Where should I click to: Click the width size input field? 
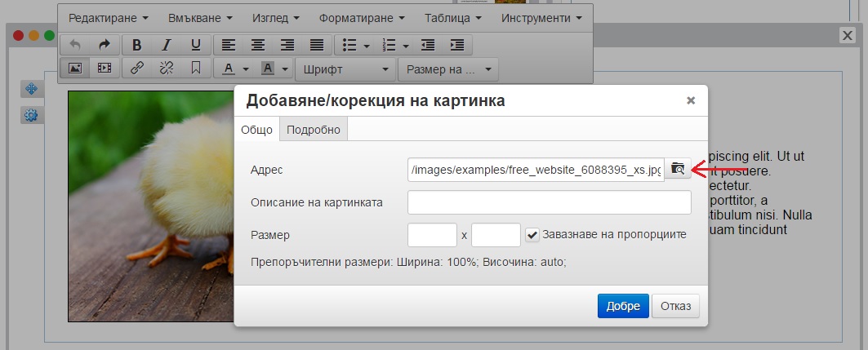[432, 235]
